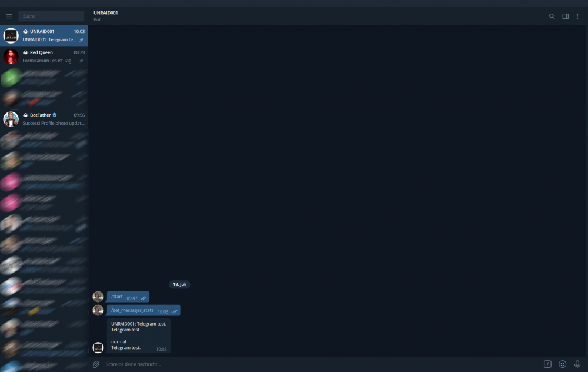
Task: Click Red Queen avatar in chat list
Action: [11, 57]
